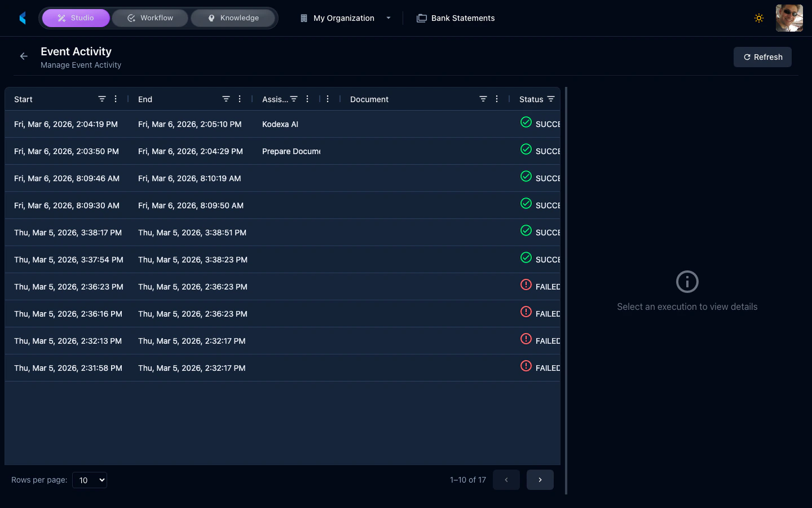Click the Kodexa logo
This screenshot has height=508, width=812.
23,17
